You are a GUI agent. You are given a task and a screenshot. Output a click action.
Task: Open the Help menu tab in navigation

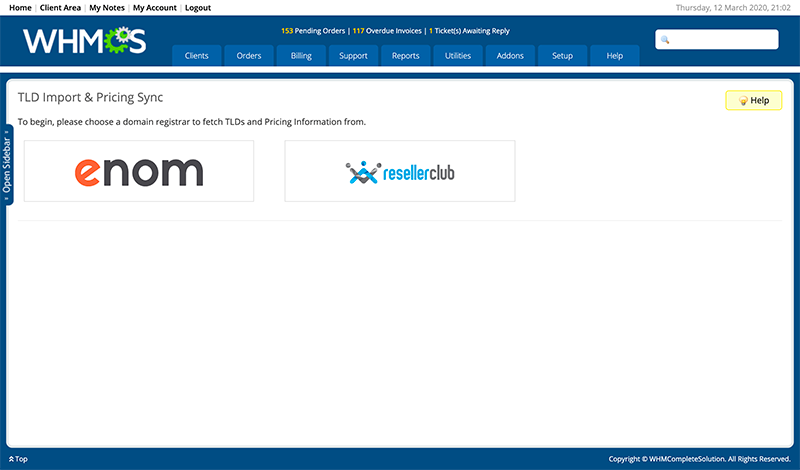pos(615,56)
